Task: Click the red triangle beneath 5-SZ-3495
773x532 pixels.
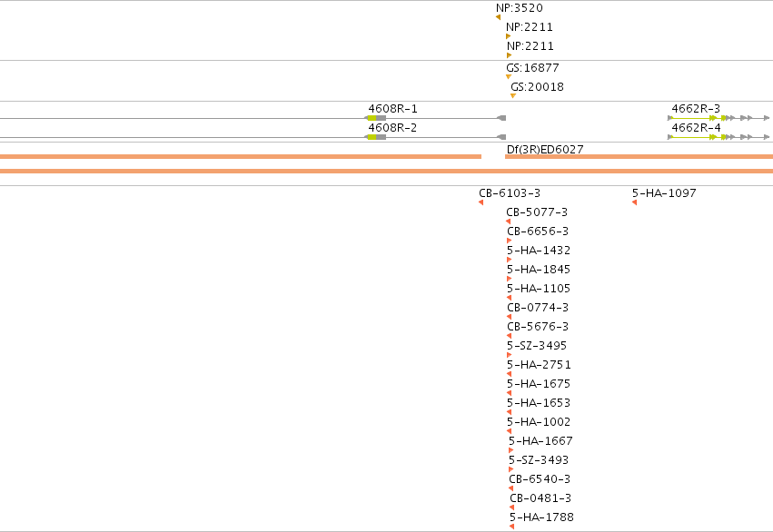Action: [510, 355]
